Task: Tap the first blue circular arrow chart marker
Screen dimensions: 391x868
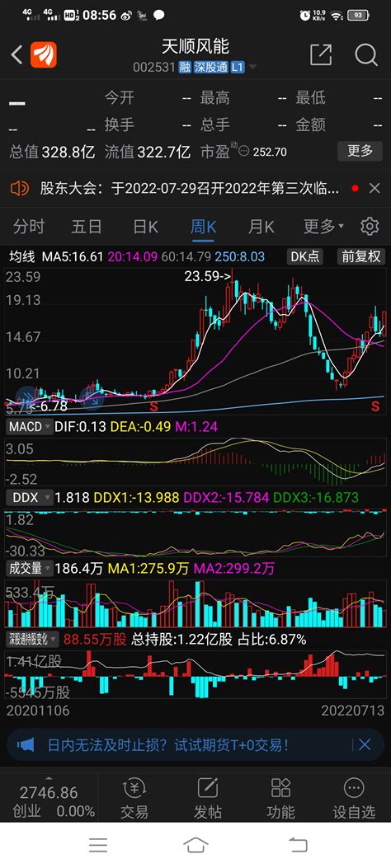Action: pyautogui.click(x=26, y=396)
